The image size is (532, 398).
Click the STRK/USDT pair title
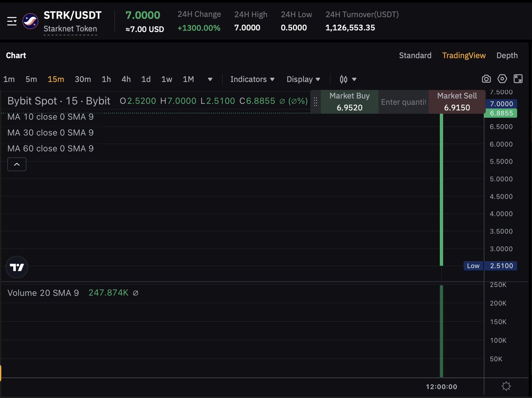(72, 15)
